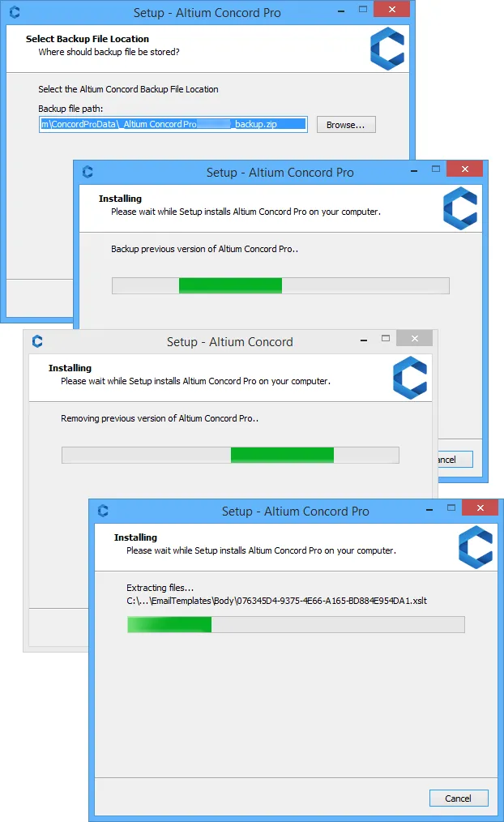Click the Altium logo in Extracting files window
The height and width of the screenshot is (822, 504).
[x=476, y=547]
